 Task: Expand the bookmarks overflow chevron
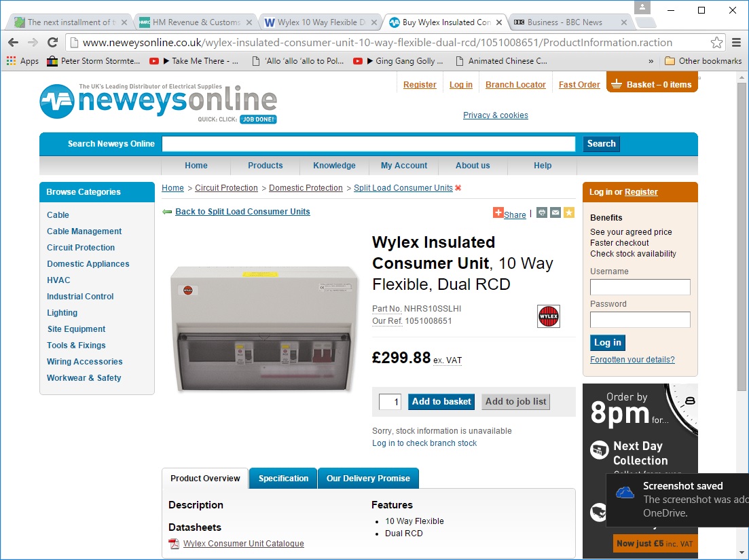650,60
